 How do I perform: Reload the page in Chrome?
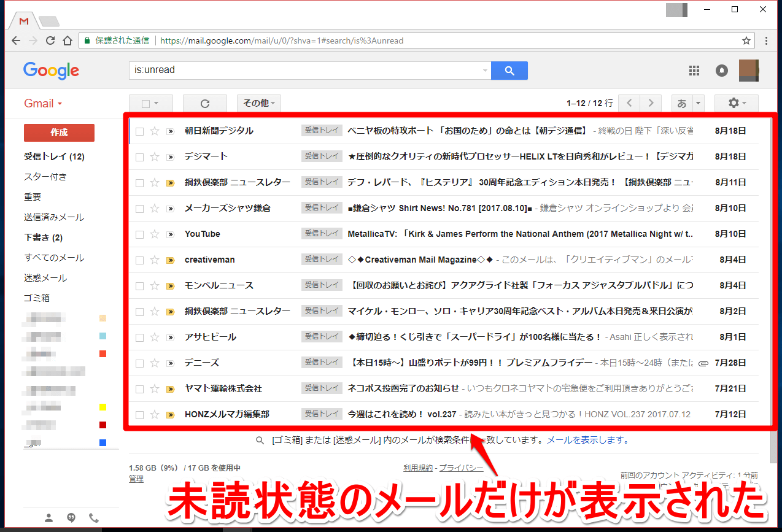pyautogui.click(x=50, y=40)
